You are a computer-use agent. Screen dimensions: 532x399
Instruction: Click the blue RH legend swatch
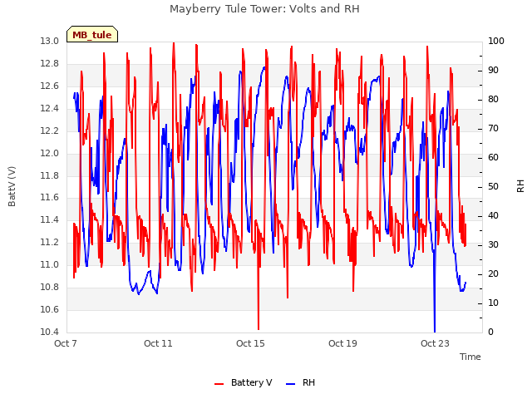(290, 384)
